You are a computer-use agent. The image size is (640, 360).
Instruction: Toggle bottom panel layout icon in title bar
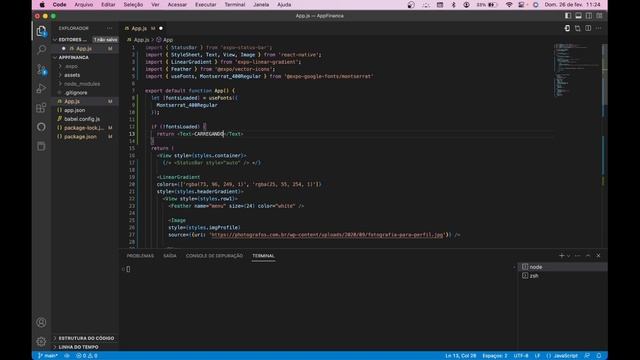tap(578, 16)
